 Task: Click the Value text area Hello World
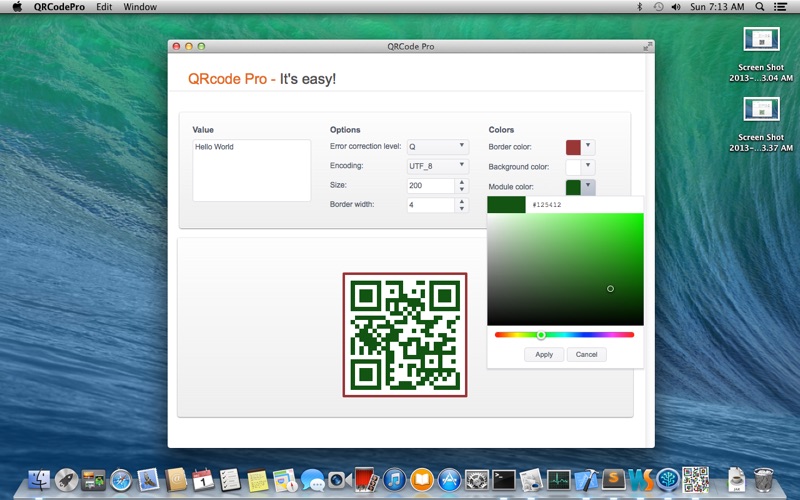point(252,170)
